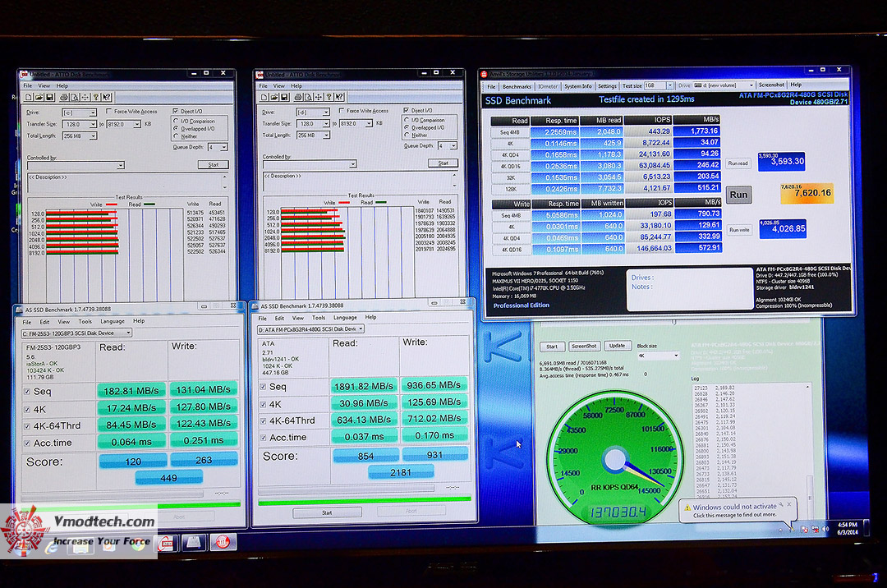Image resolution: width=887 pixels, height=588 pixels.
Task: Enable Force Write Access in ATTO drive d
Action: 341,111
